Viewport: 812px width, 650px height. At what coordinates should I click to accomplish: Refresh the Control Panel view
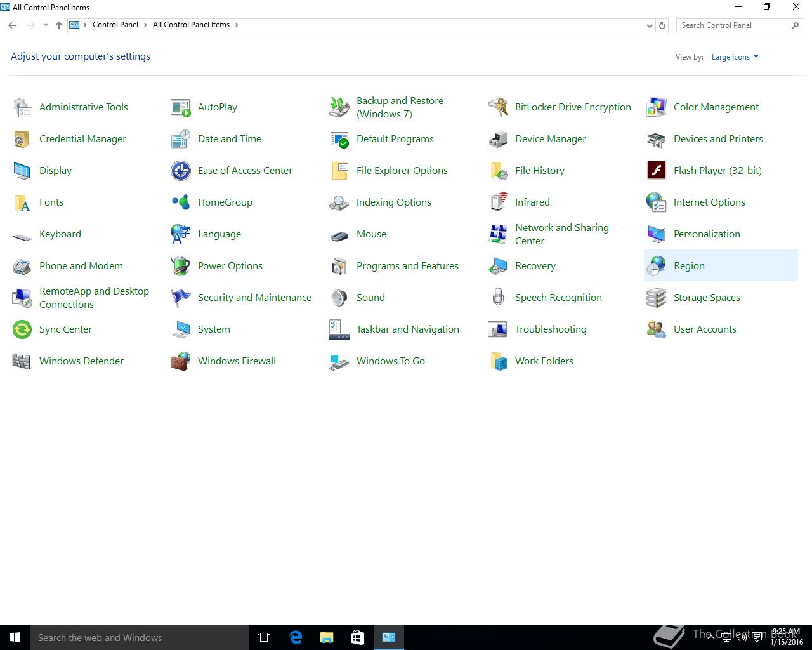click(x=662, y=25)
